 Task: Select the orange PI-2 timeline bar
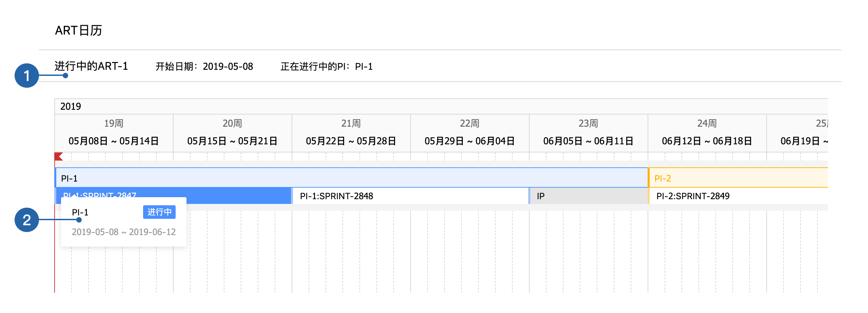738,178
